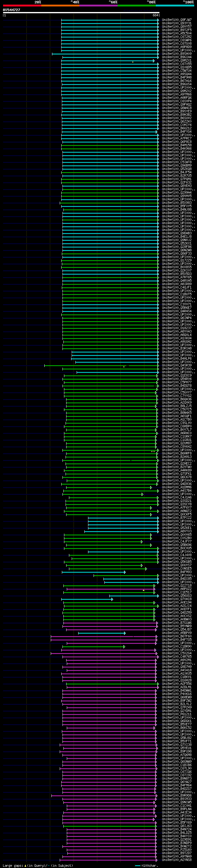Select hit label UniRef100_B4HLP6
This screenshot has width=197, height=868.
click(x=176, y=358)
